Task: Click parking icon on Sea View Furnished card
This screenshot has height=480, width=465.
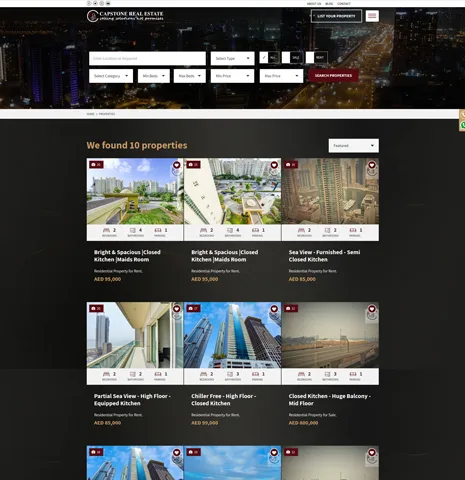Action: click(x=353, y=230)
